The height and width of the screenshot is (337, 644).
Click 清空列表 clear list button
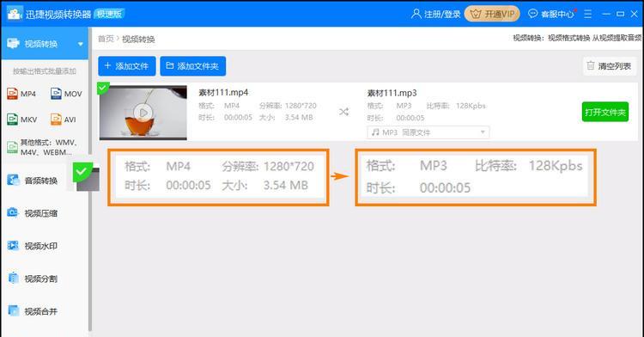pos(609,65)
